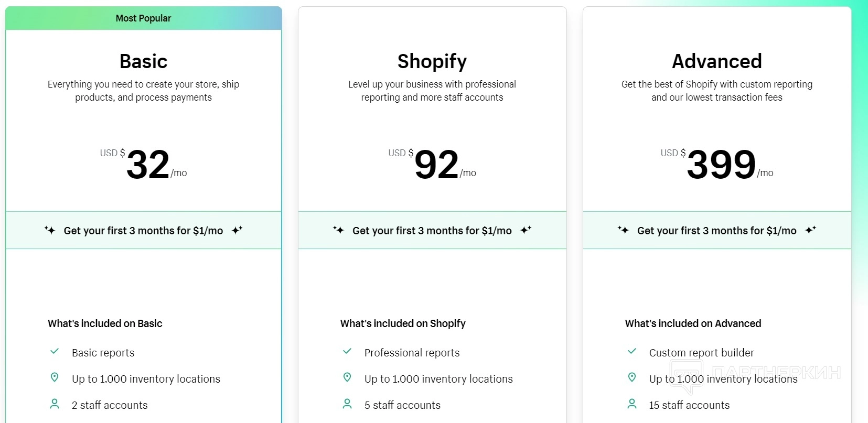Click the person icon beside 2 staff accounts
This screenshot has height=423, width=868.
click(55, 404)
